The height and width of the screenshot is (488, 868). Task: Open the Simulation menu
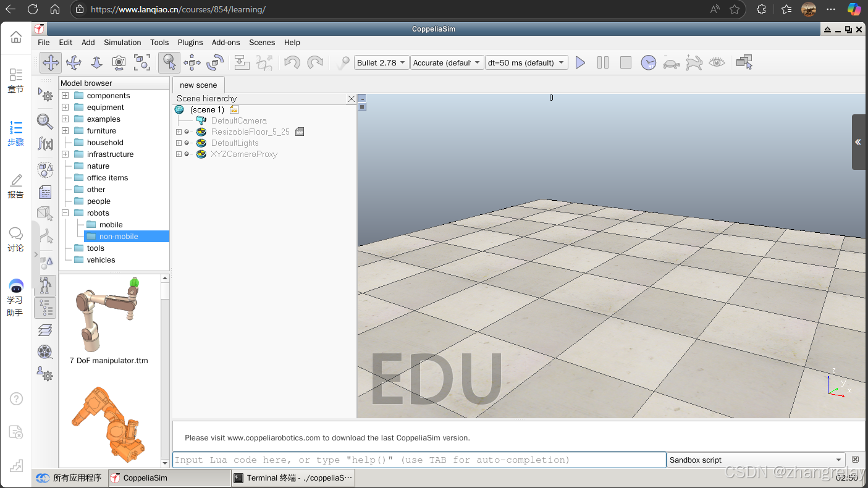point(122,43)
